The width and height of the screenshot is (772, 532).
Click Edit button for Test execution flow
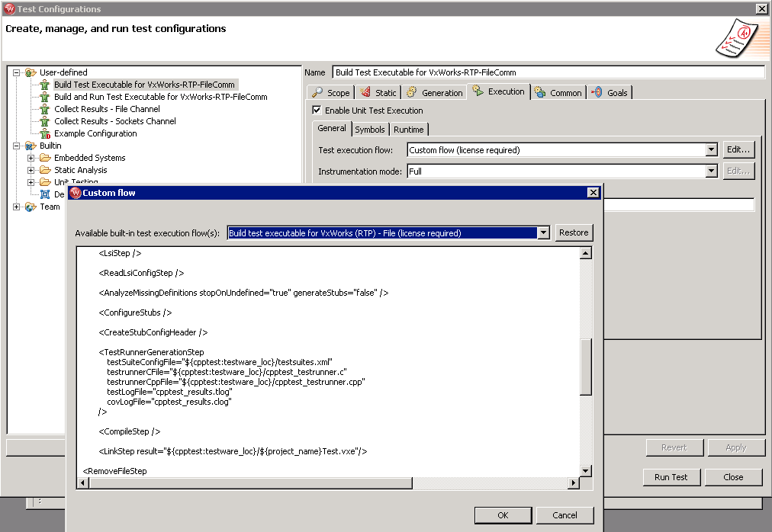click(738, 149)
